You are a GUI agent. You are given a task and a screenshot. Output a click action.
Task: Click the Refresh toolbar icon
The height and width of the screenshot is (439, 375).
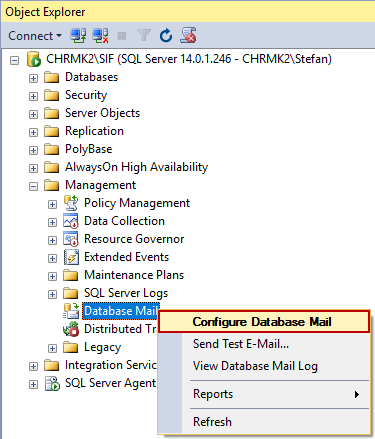tap(166, 35)
